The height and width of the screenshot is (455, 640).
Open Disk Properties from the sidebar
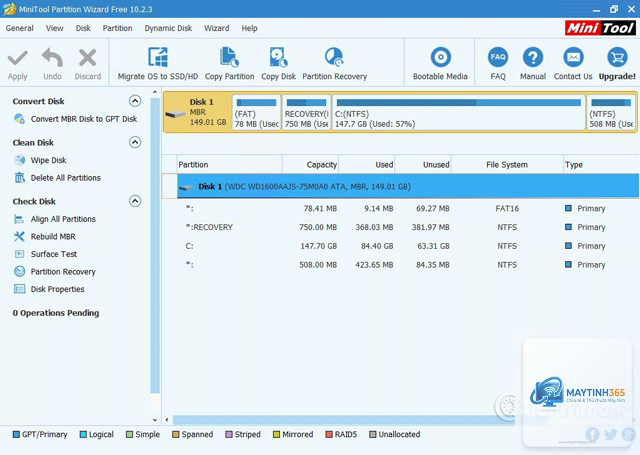(57, 289)
